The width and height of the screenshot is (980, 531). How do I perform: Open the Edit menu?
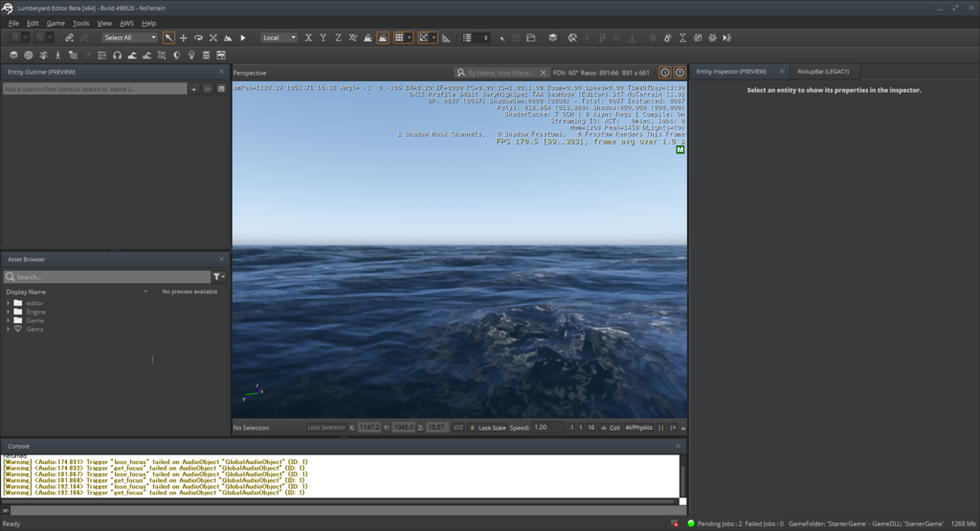pyautogui.click(x=33, y=23)
